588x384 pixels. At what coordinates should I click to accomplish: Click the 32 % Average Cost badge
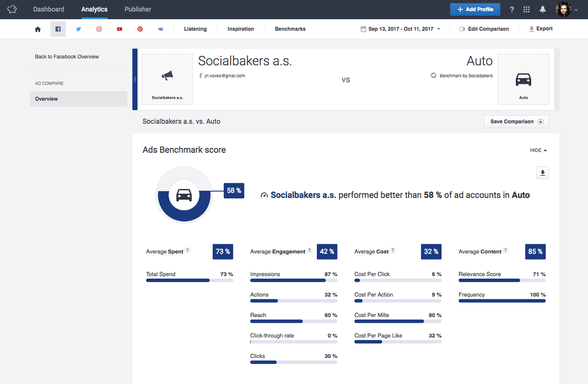(x=431, y=251)
